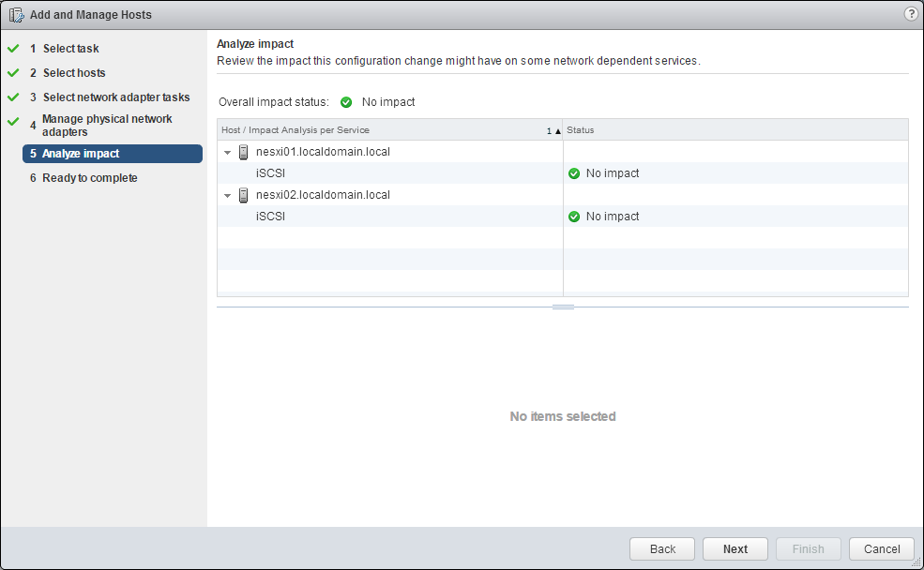The height and width of the screenshot is (570, 924).
Task: Click the green status icon for nesxi02 iSCSI
Action: point(574,217)
